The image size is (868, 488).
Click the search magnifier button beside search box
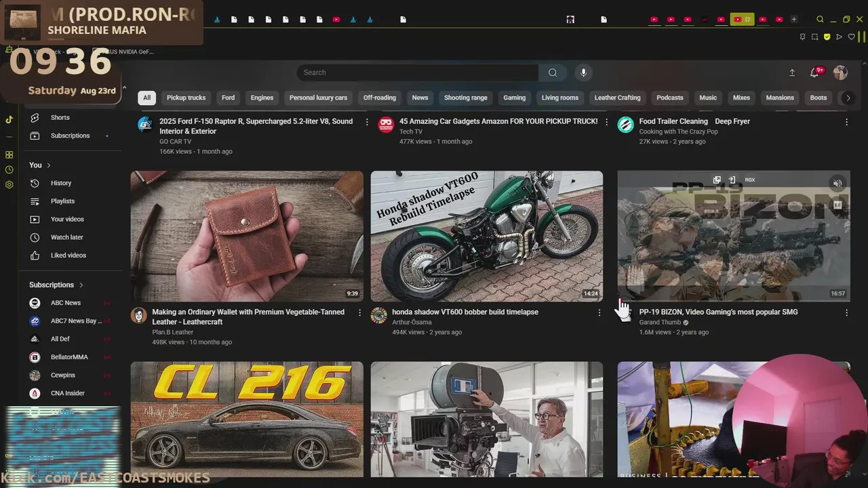click(553, 73)
